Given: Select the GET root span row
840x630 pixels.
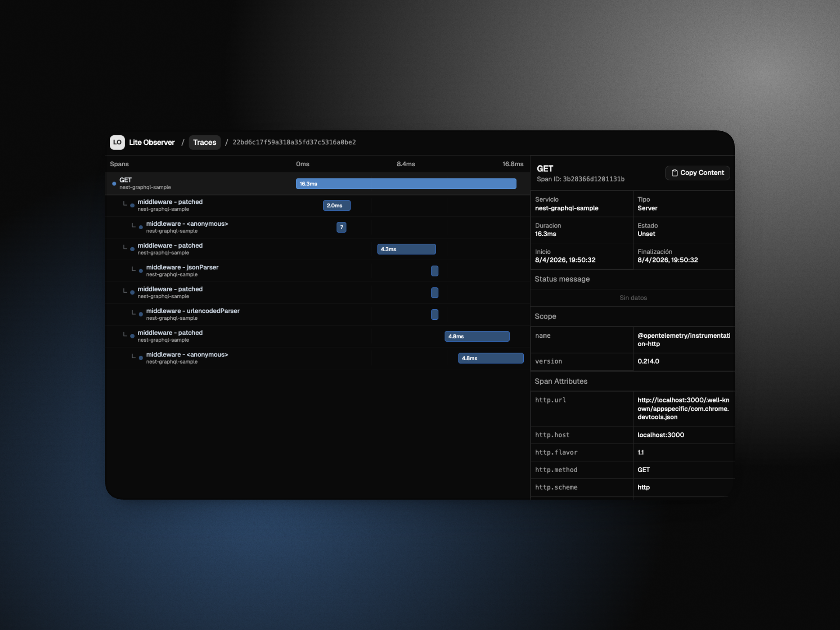Looking at the screenshot, I should 317,184.
